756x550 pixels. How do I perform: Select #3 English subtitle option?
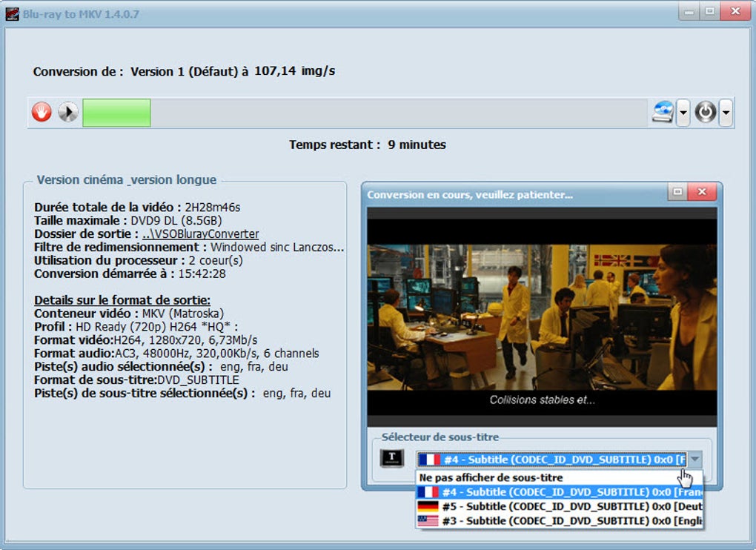(560, 521)
